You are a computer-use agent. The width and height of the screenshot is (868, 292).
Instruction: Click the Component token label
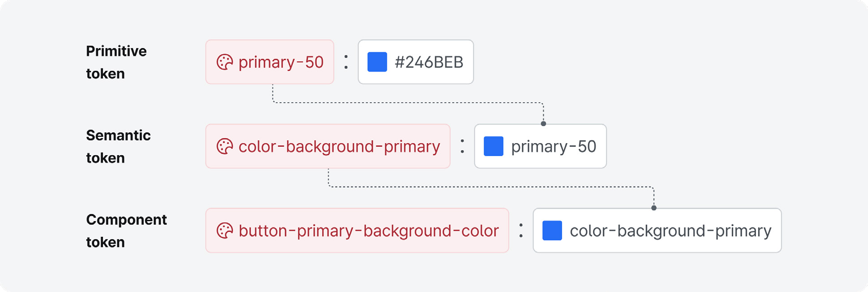coord(126,231)
